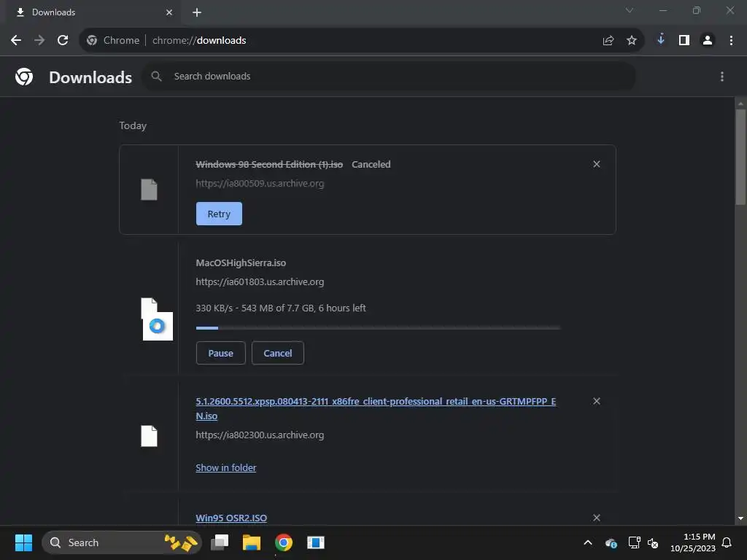Open the tab search chevron
Screen dimensions: 747x560
coord(630,10)
